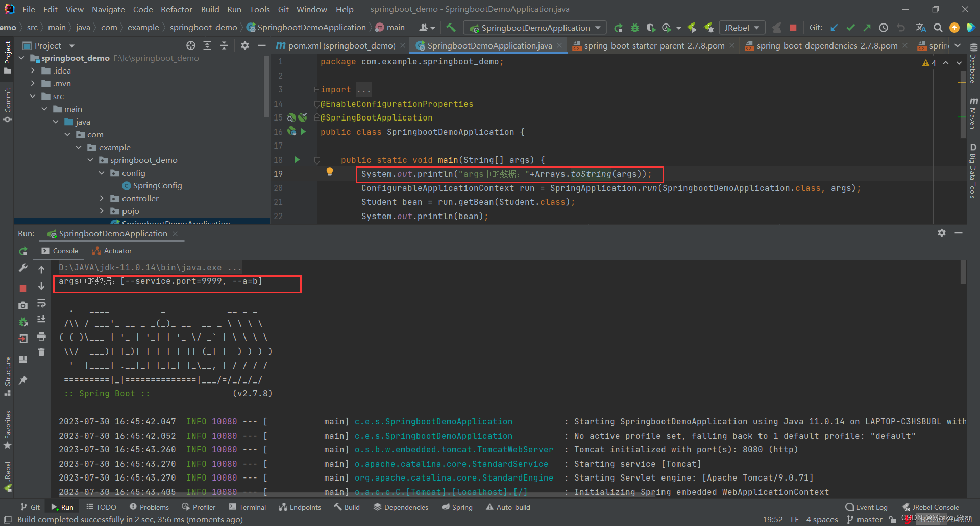The width and height of the screenshot is (980, 526).
Task: Rerun application in Run panel
Action: (23, 251)
